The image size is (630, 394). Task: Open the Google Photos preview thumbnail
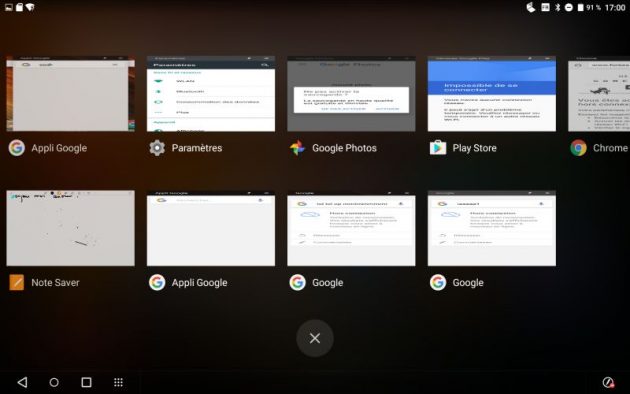[x=351, y=94]
